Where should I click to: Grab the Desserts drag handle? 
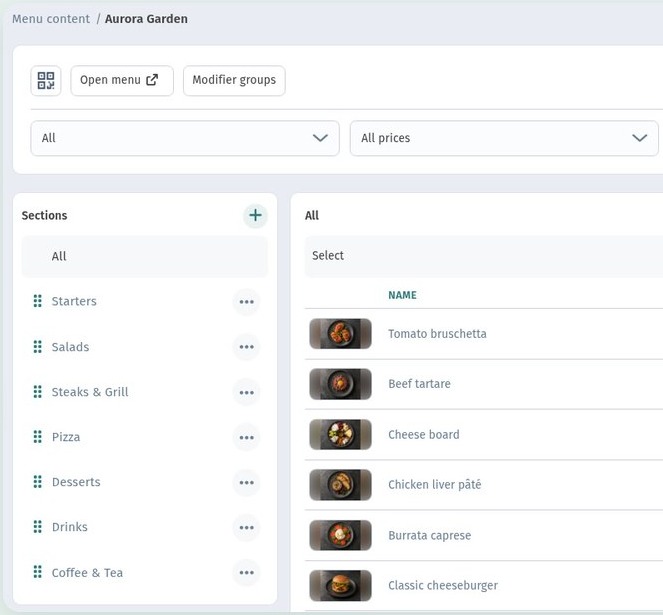pos(38,482)
